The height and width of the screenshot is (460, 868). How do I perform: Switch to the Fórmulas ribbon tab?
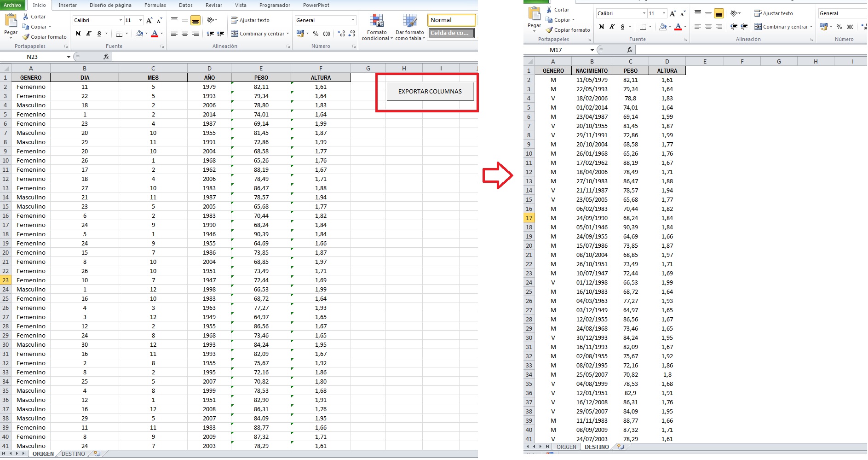coord(155,5)
